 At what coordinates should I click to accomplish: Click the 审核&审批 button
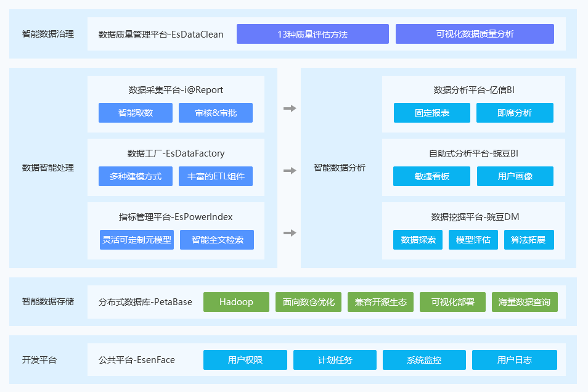tap(216, 113)
